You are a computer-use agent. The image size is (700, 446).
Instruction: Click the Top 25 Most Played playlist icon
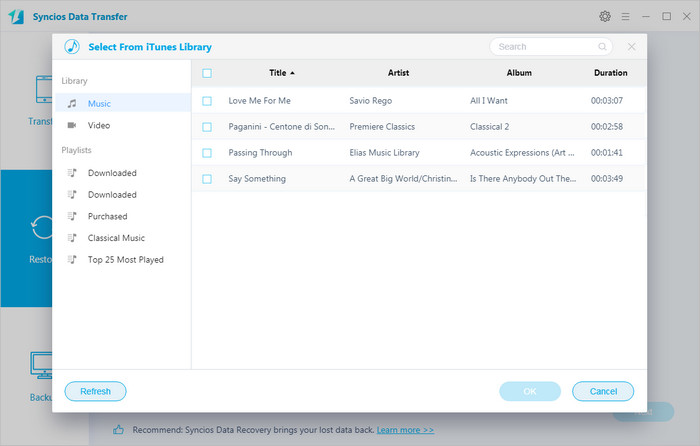(x=72, y=260)
